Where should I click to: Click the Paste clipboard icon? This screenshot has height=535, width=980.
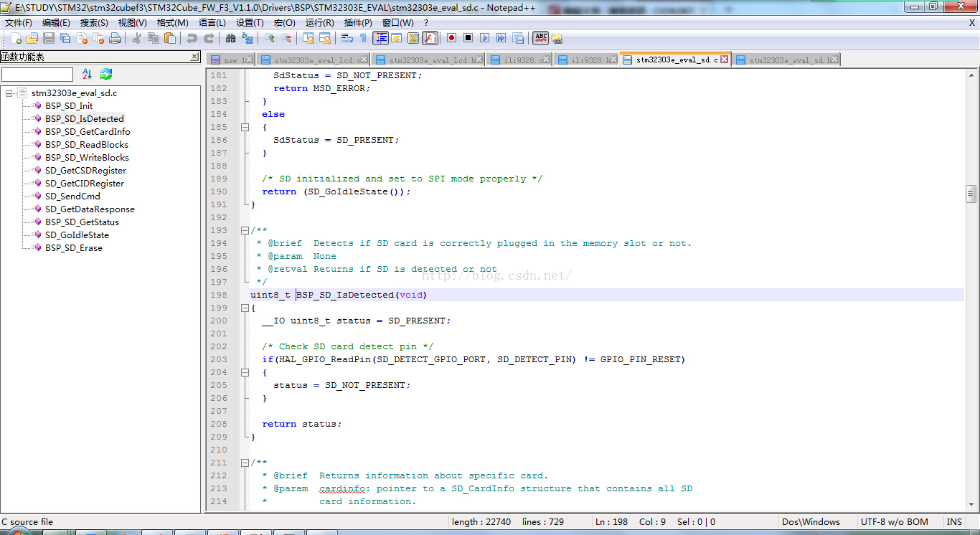169,38
